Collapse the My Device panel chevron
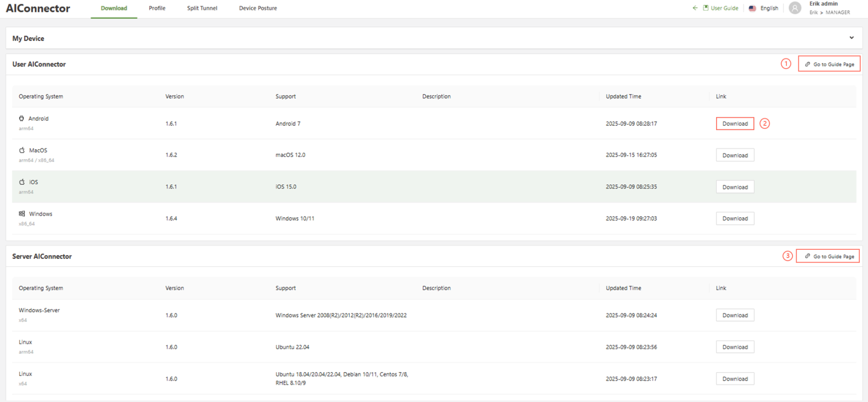868x402 pixels. coord(851,38)
